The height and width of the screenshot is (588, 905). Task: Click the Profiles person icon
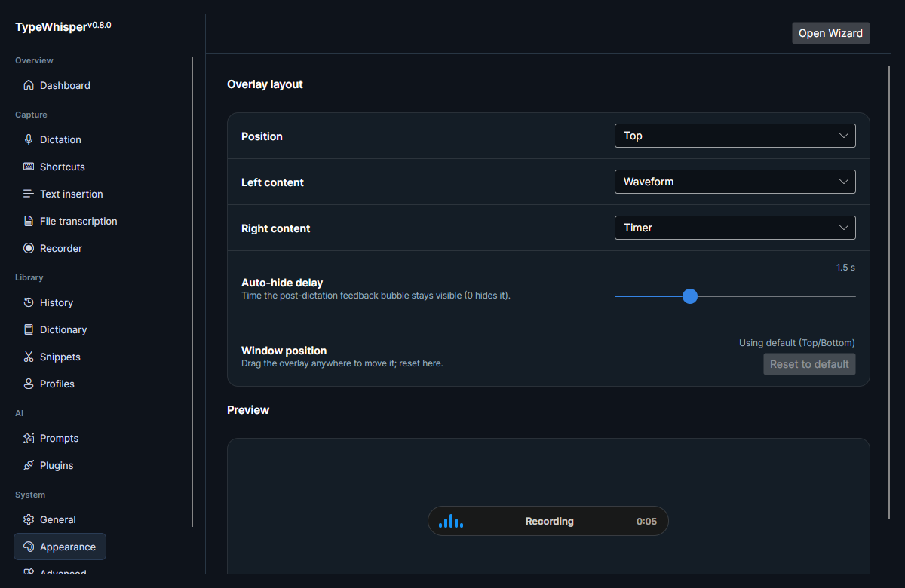(x=29, y=384)
